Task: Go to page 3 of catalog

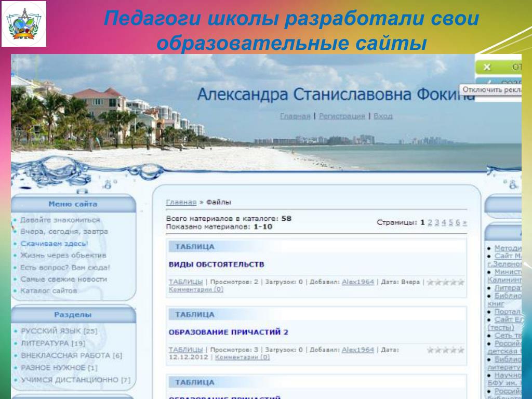Action: click(x=437, y=222)
